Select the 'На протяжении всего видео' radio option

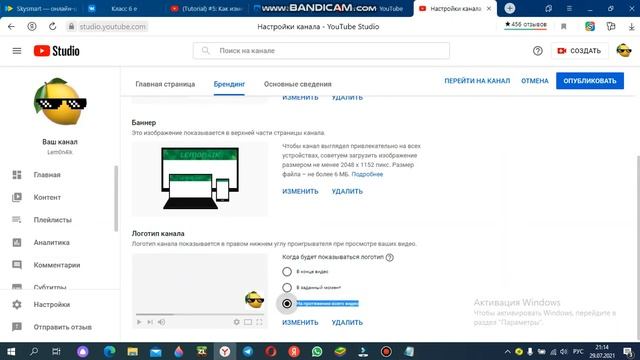click(x=287, y=303)
